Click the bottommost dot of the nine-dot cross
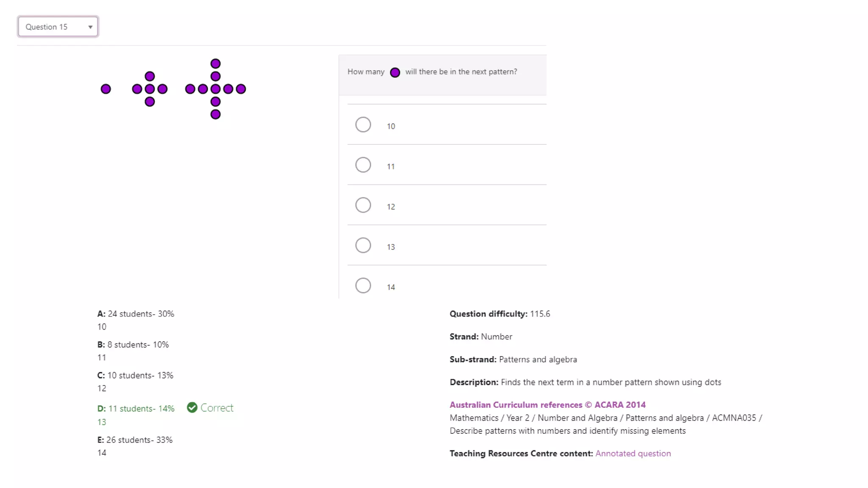Viewport: 868px width, 488px height. pyautogui.click(x=215, y=114)
